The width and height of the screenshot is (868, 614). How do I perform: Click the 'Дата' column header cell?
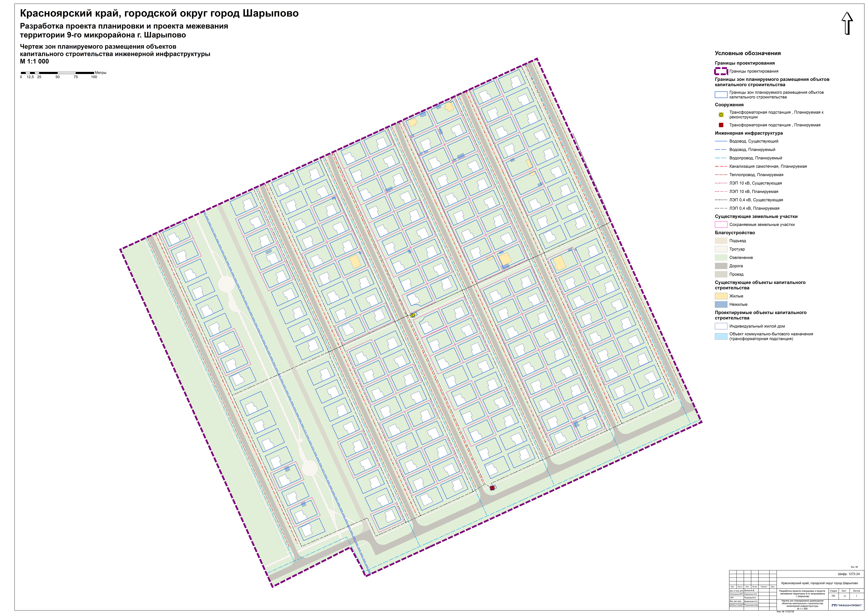(x=773, y=587)
